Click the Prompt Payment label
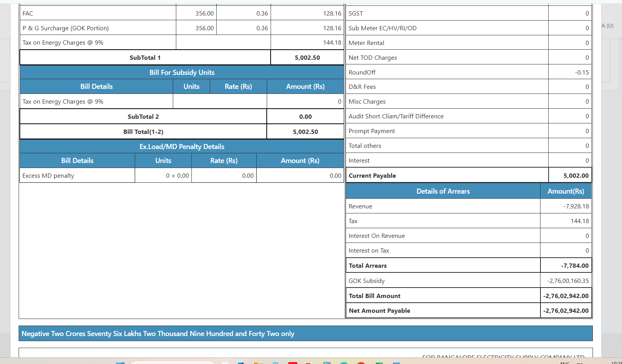This screenshot has height=364, width=622. pyautogui.click(x=372, y=131)
